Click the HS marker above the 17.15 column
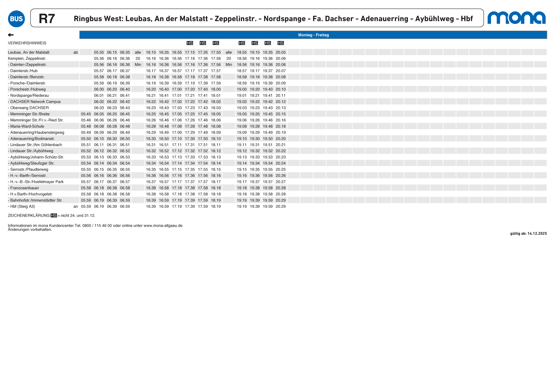The width and height of the screenshot is (555, 392). point(190,43)
